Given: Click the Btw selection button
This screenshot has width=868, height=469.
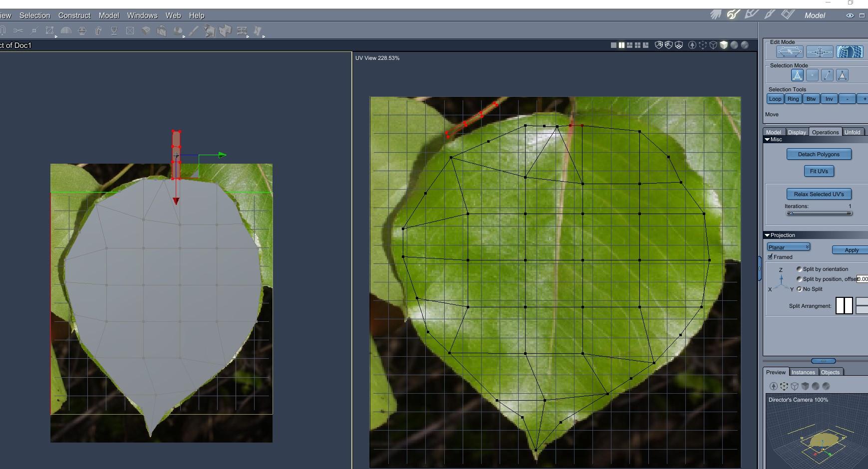Looking at the screenshot, I should click(x=811, y=99).
